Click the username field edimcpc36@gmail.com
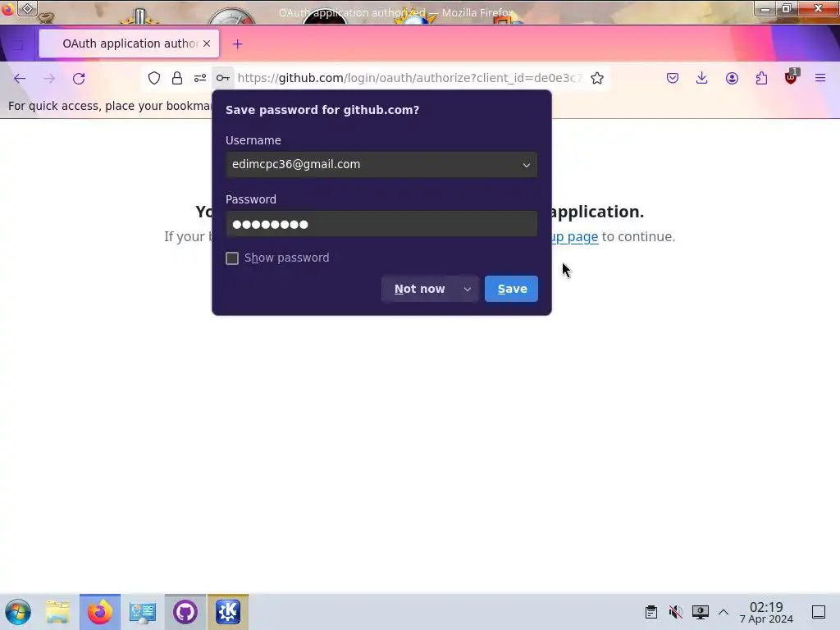Image resolution: width=840 pixels, height=630 pixels. click(x=381, y=164)
